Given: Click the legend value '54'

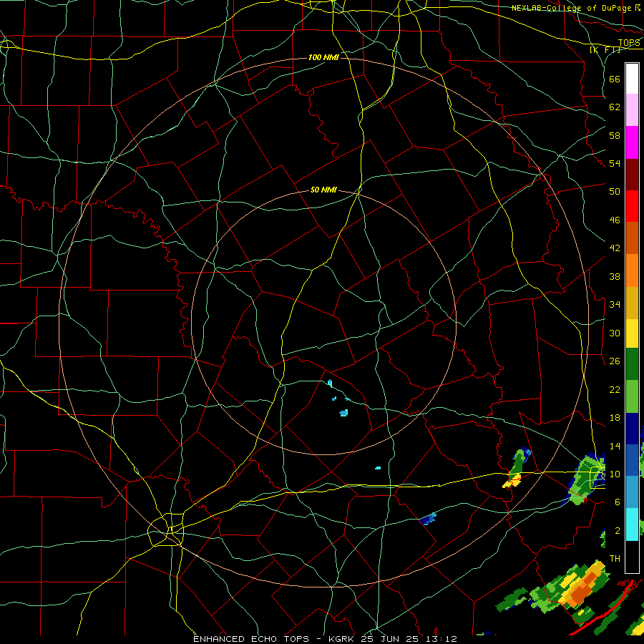Looking at the screenshot, I should [x=615, y=163].
